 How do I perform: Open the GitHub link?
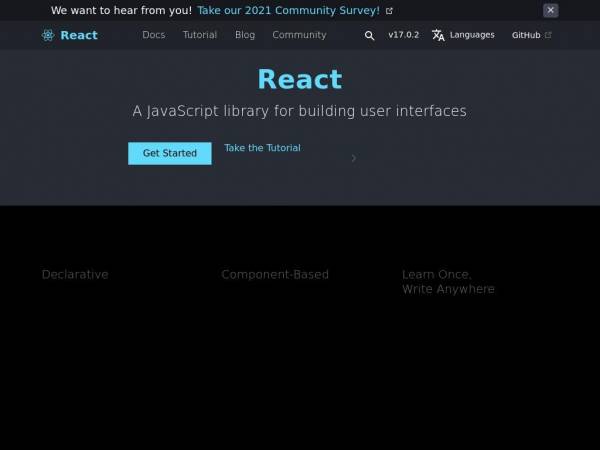[x=526, y=35]
